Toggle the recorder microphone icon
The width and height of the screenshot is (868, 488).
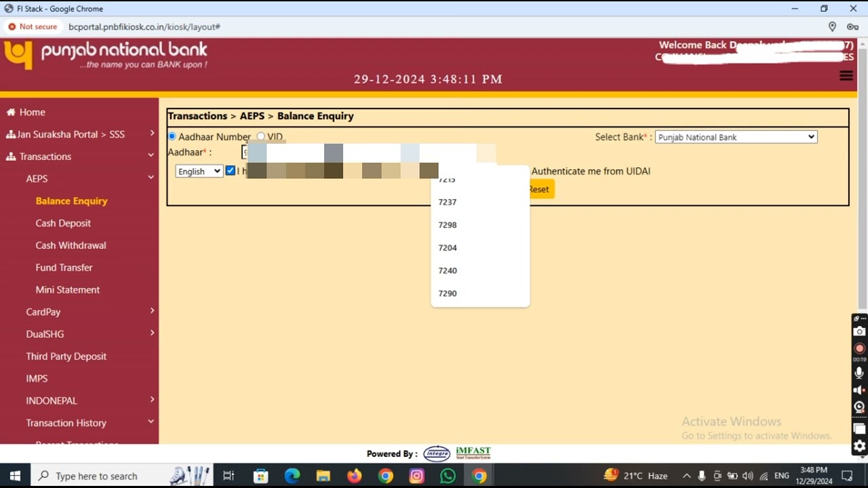tap(859, 373)
